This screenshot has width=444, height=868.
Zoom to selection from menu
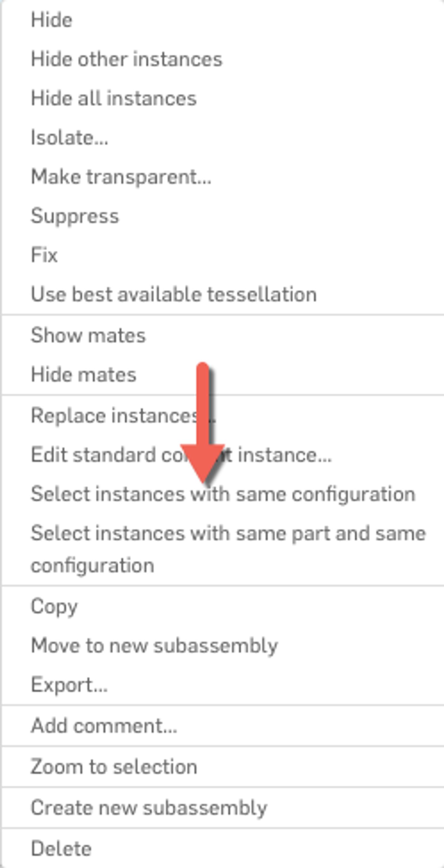[114, 766]
